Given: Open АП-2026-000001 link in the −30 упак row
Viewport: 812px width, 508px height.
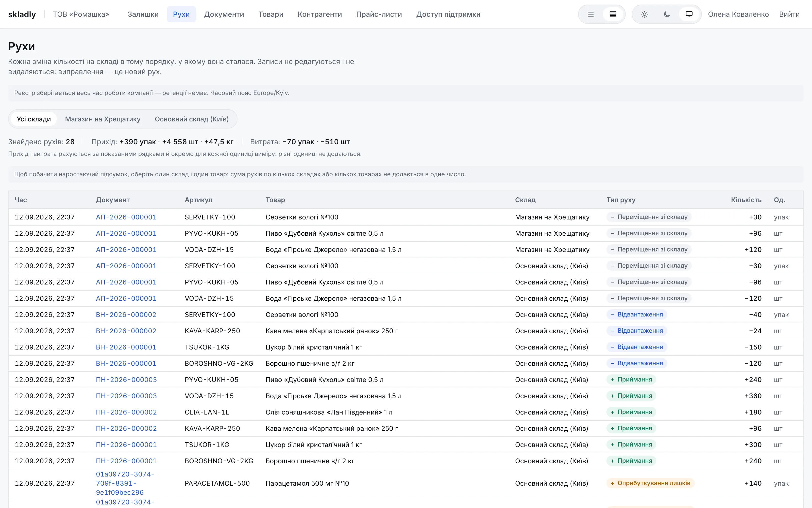Looking at the screenshot, I should pyautogui.click(x=126, y=266).
